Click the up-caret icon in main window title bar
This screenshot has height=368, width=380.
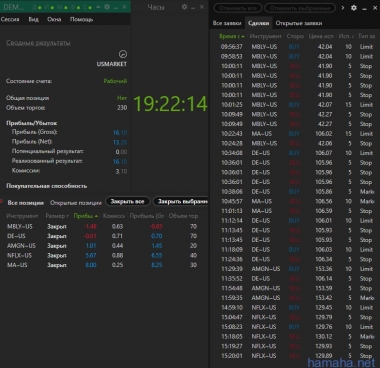[x=98, y=7]
